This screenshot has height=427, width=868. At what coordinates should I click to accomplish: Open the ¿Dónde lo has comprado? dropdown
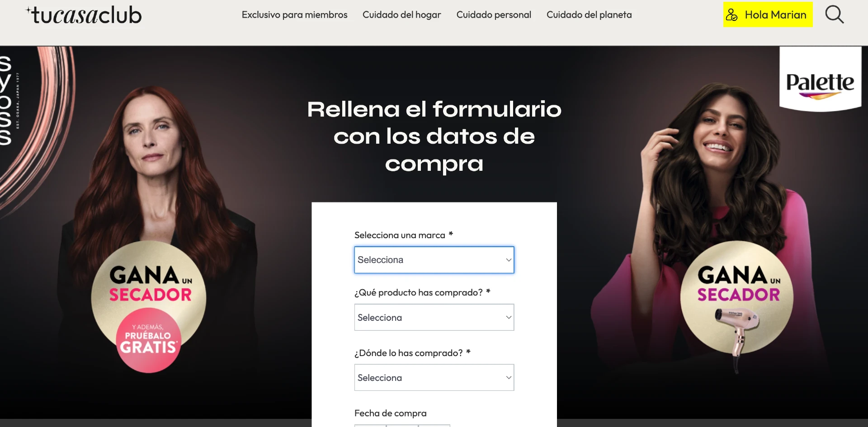(x=434, y=377)
